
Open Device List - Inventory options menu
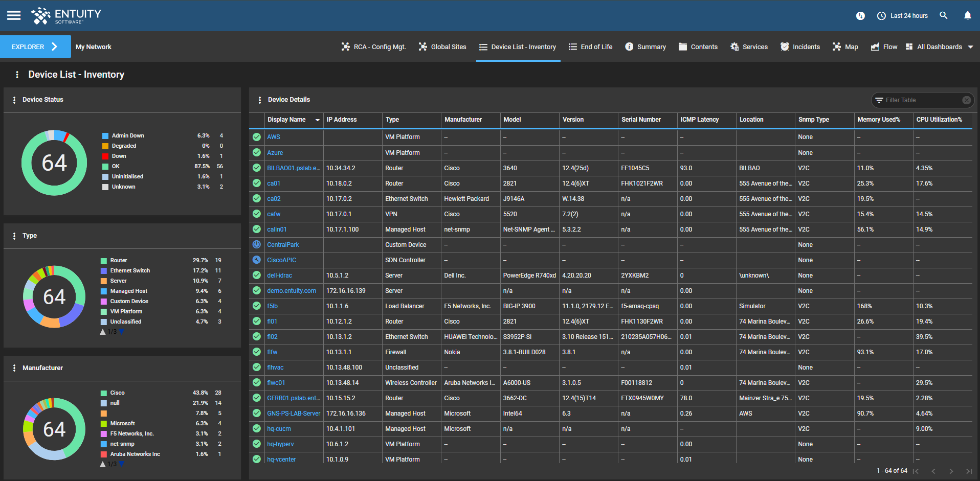coord(17,75)
